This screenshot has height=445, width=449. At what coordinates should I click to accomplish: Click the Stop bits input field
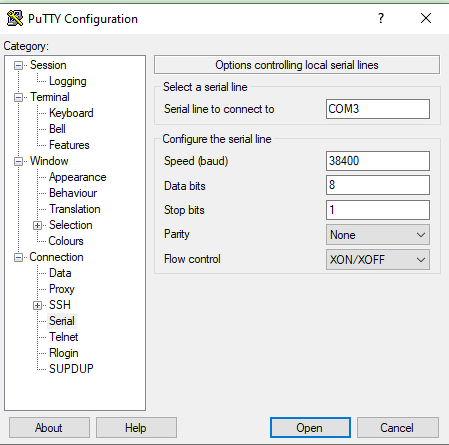click(378, 210)
